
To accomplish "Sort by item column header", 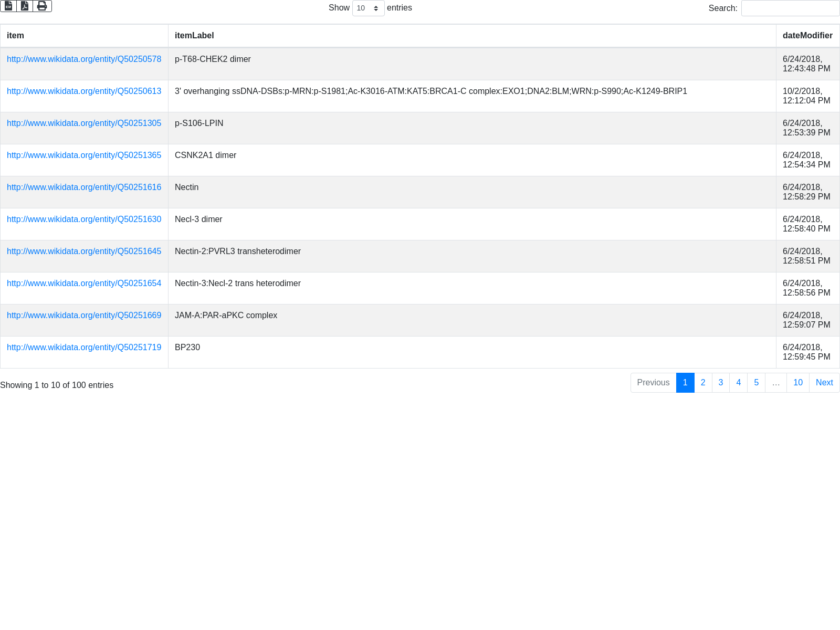I will (x=84, y=36).
